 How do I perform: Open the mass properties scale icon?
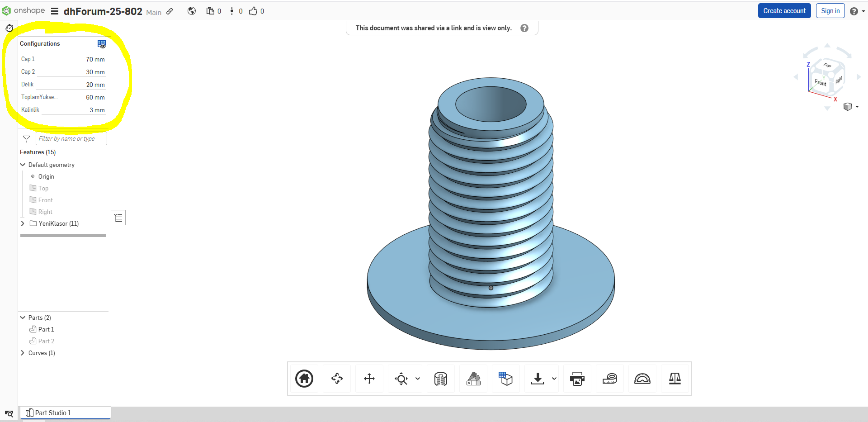coord(675,379)
